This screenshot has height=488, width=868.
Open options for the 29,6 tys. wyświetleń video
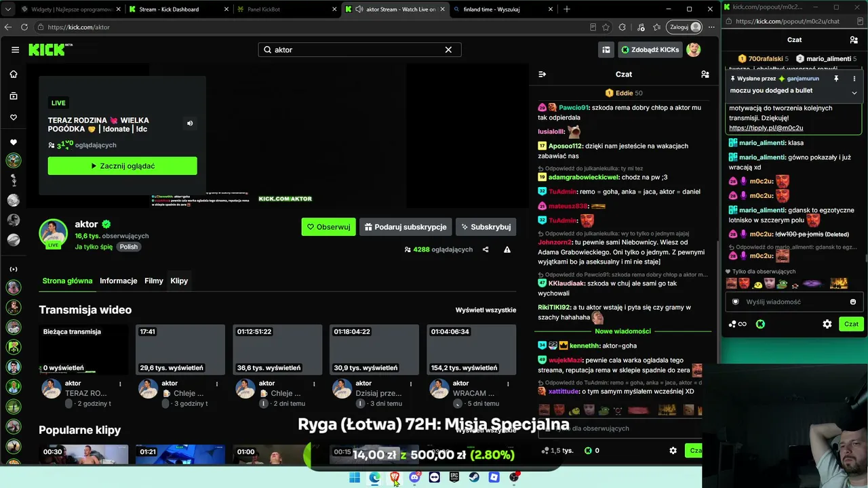tap(217, 384)
